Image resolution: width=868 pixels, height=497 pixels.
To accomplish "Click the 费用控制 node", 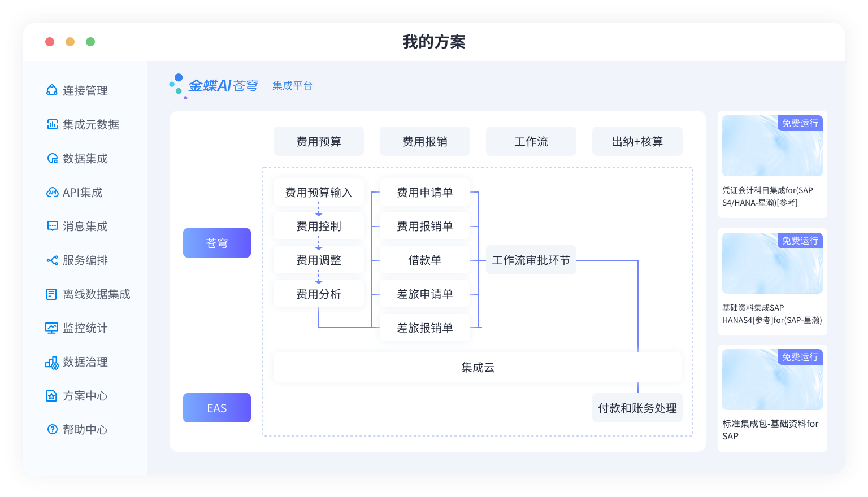I will pyautogui.click(x=319, y=226).
